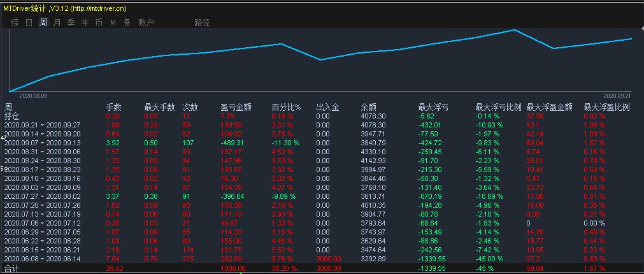Click the 3840.79 balance cell
The width and height of the screenshot is (644, 274).
point(373,143)
